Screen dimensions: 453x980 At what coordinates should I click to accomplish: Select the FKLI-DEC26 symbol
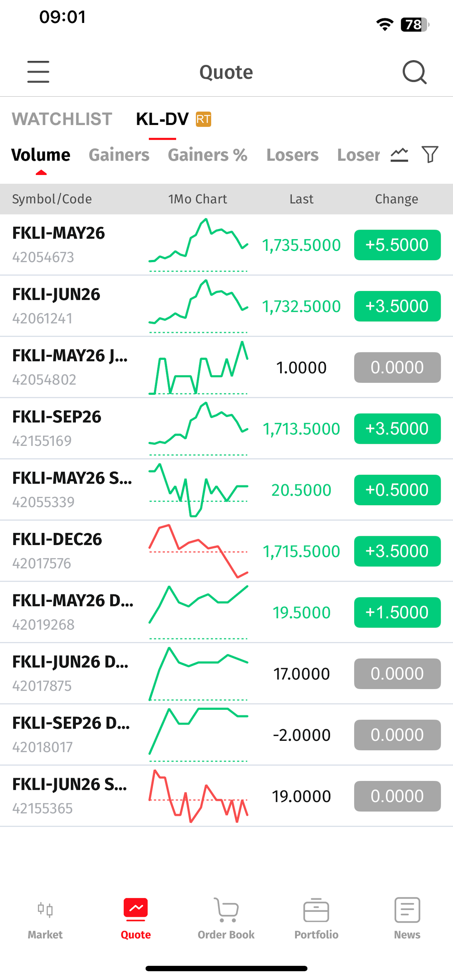pos(57,539)
